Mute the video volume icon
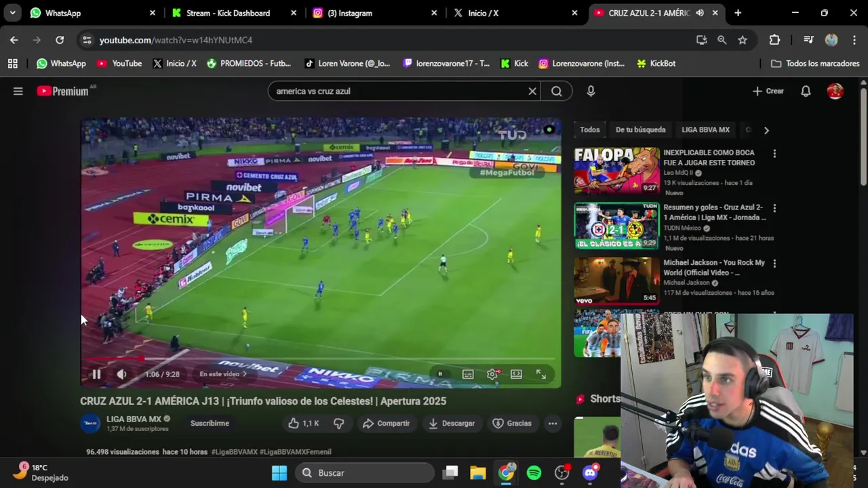The height and width of the screenshot is (488, 868). pos(121,374)
